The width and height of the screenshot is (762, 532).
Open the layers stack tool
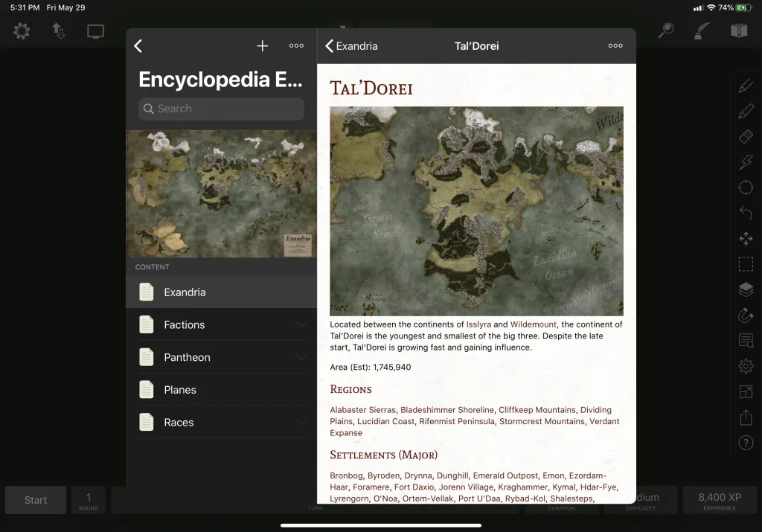point(746,289)
